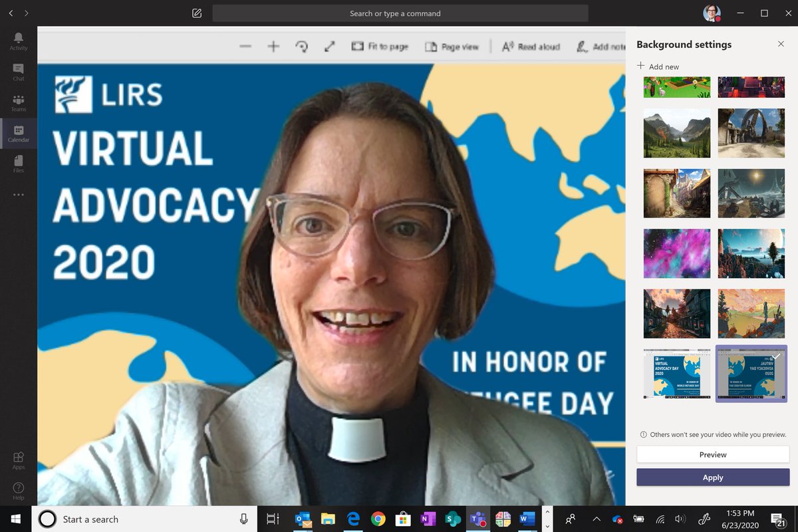The width and height of the screenshot is (798, 532).
Task: Select the purple galaxy background thumbnail
Action: tap(676, 253)
